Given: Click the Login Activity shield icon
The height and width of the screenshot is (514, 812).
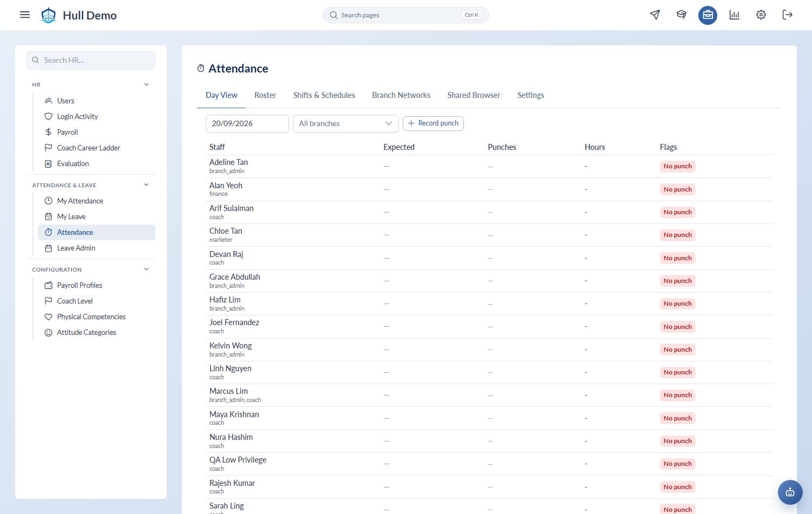Looking at the screenshot, I should click(x=48, y=116).
